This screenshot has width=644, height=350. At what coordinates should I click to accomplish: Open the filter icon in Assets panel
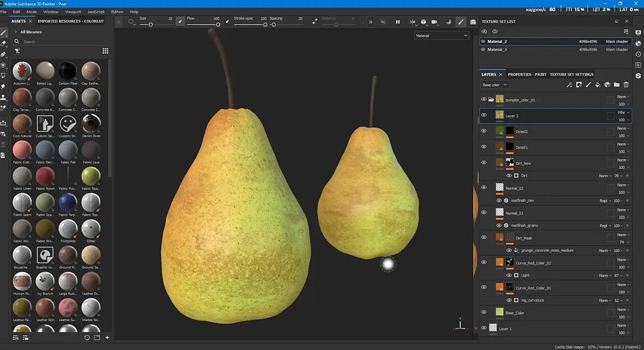pos(17,51)
